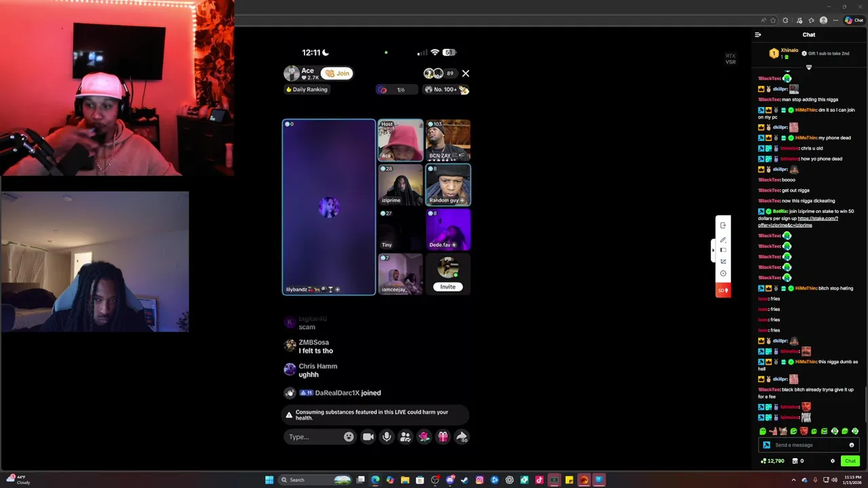Click 'DaRealDarc1X joined' notification
This screenshot has height=488, width=868.
coord(347,392)
